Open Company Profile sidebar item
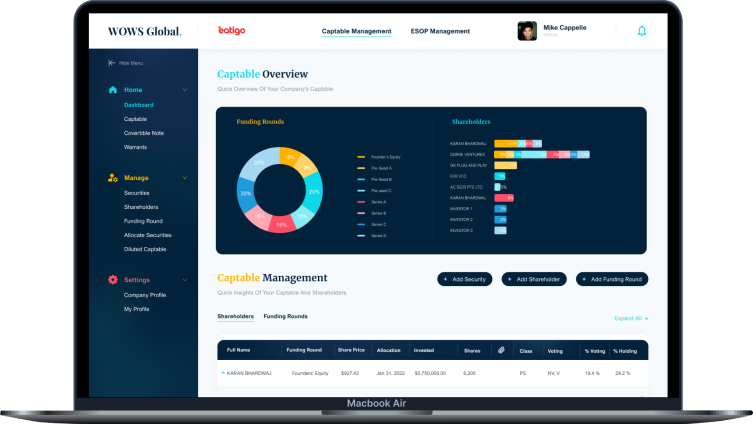Viewport: 753px width, 424px height. click(x=145, y=295)
